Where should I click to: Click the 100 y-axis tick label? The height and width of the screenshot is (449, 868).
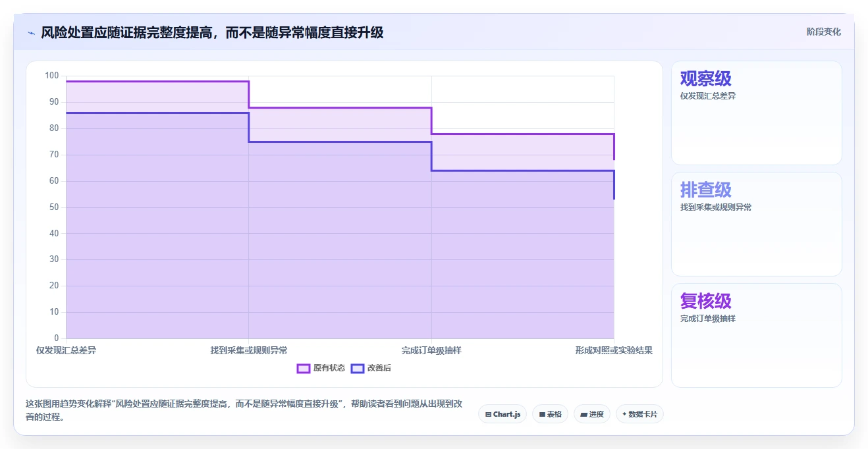52,76
